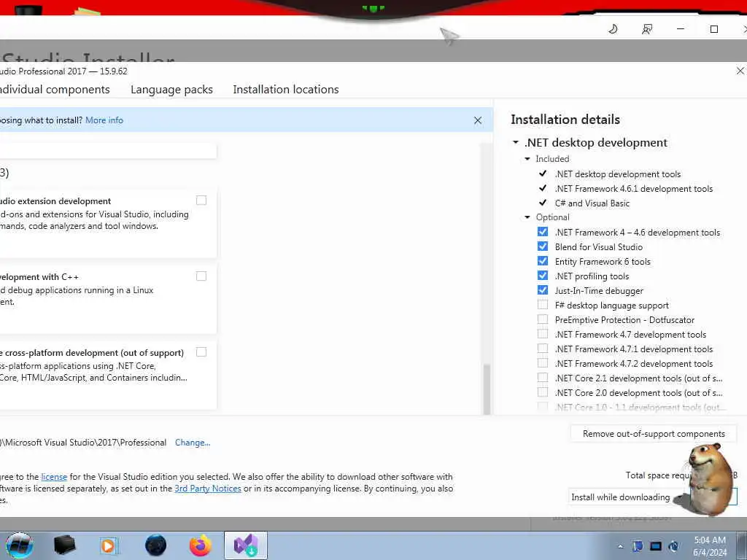
Task: Open the network tray icon
Action: click(656, 546)
